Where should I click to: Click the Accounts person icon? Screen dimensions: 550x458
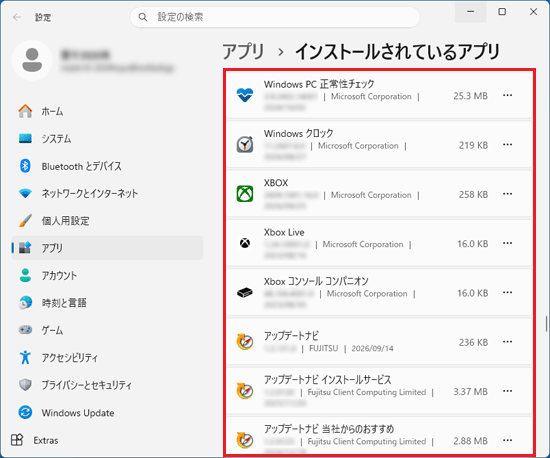[x=25, y=275]
